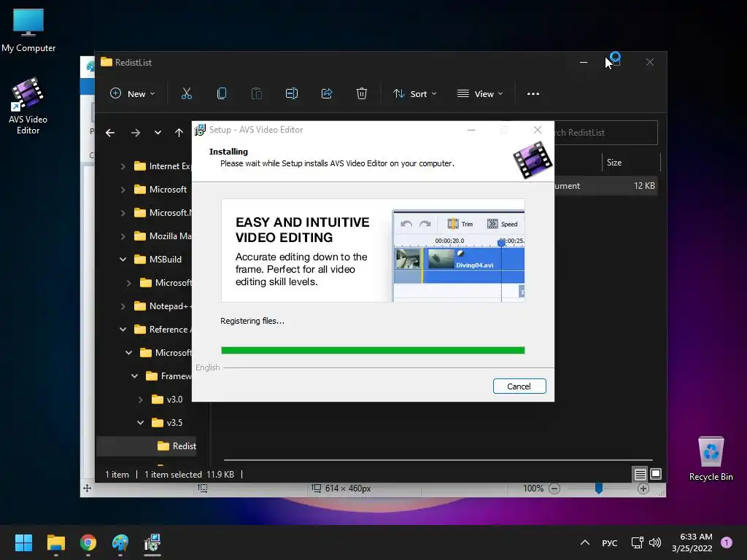The width and height of the screenshot is (747, 560).
Task: Switch to details view icon in status bar
Action: (640, 474)
